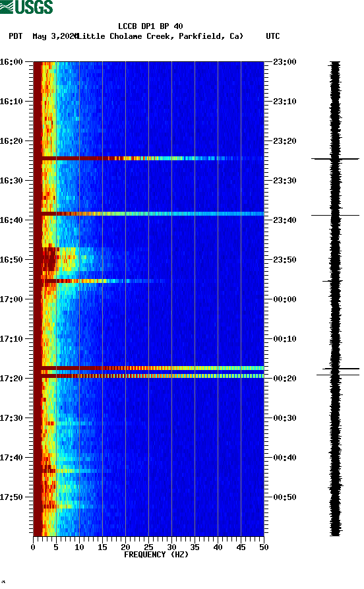Click the 00:10 UTC time label
Screen dimensions: 364x589
point(285,339)
